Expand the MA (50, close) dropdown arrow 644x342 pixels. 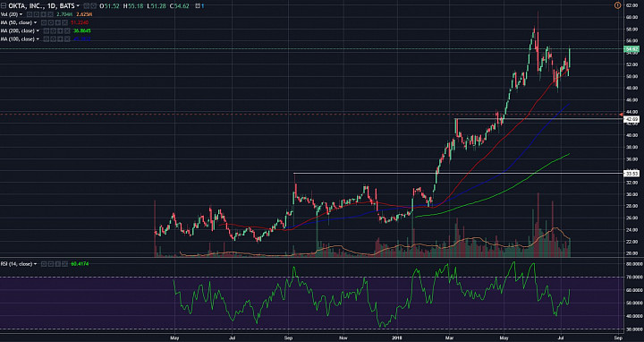(35, 22)
